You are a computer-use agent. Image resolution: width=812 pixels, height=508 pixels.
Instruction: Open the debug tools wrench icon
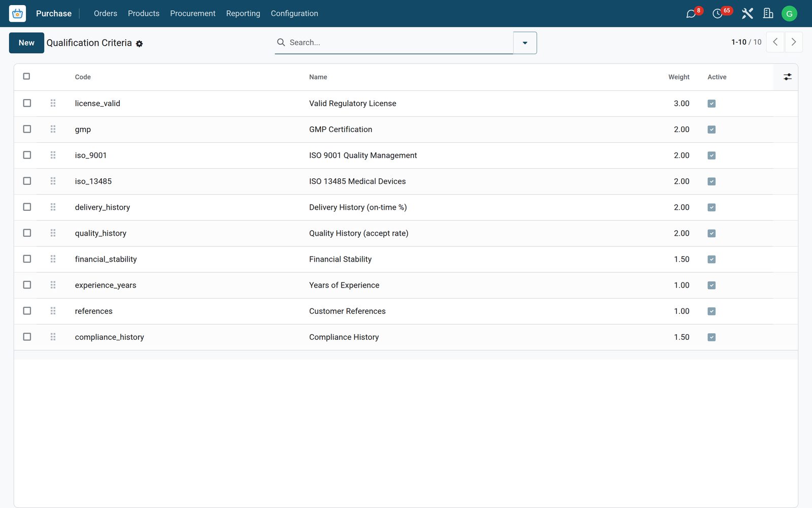pyautogui.click(x=747, y=14)
